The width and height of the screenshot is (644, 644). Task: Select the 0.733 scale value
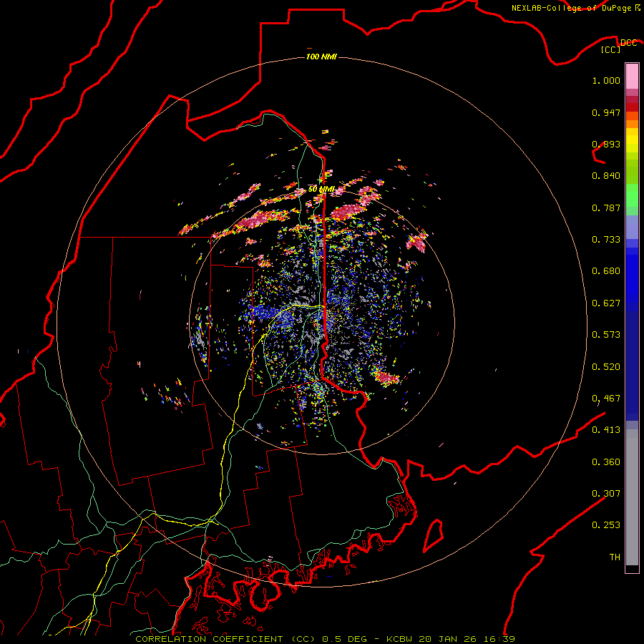[x=606, y=240]
